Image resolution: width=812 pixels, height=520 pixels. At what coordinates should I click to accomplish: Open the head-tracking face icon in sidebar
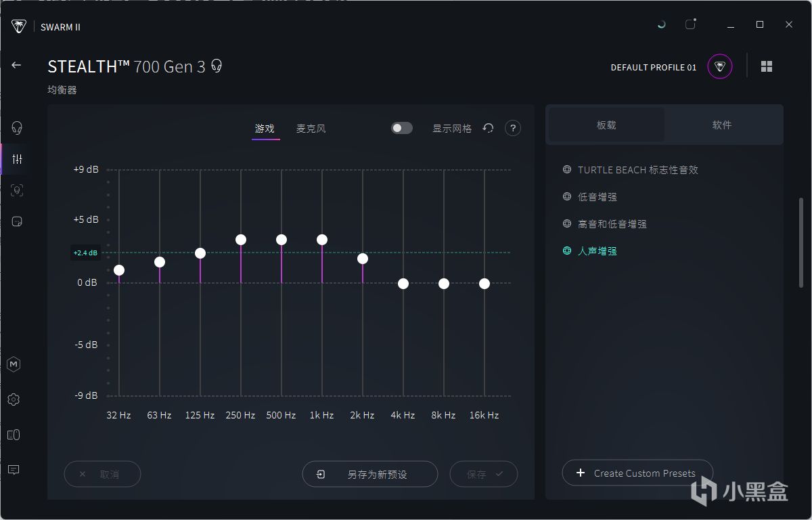point(17,190)
